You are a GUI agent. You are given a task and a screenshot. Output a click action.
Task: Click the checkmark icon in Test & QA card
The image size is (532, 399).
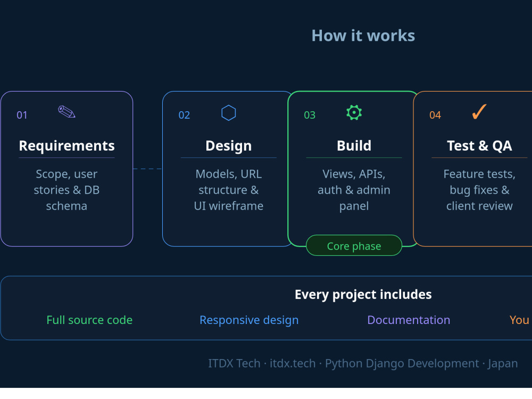pos(479,112)
